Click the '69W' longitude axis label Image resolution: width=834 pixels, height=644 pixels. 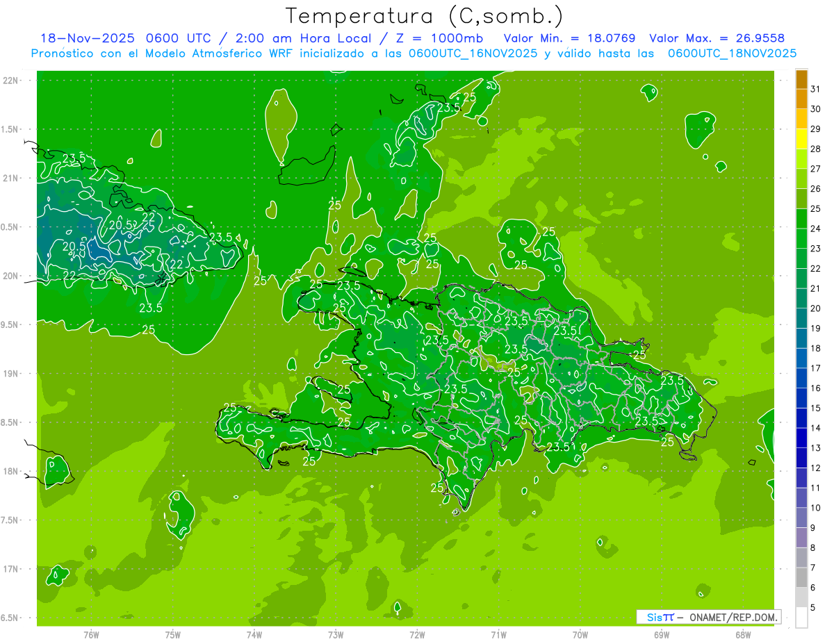point(662,634)
